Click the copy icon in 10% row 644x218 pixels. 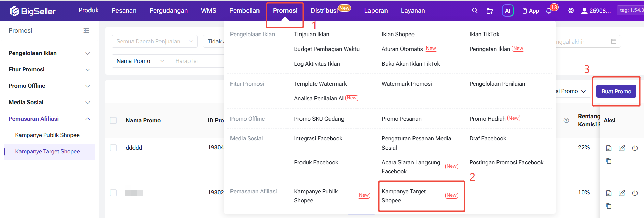click(x=608, y=206)
